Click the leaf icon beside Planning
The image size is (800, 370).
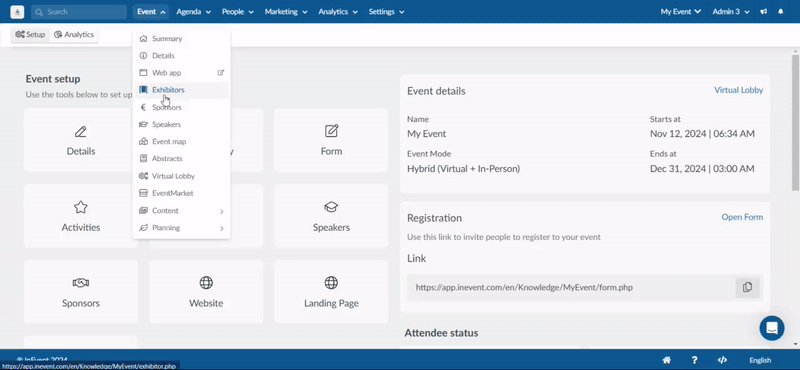[143, 228]
